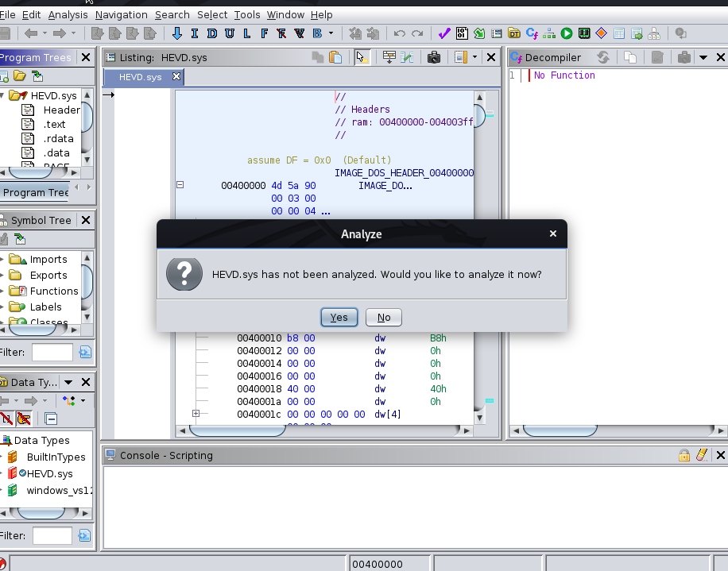Open the Navigation menu
The width and height of the screenshot is (728, 571).
tap(121, 15)
